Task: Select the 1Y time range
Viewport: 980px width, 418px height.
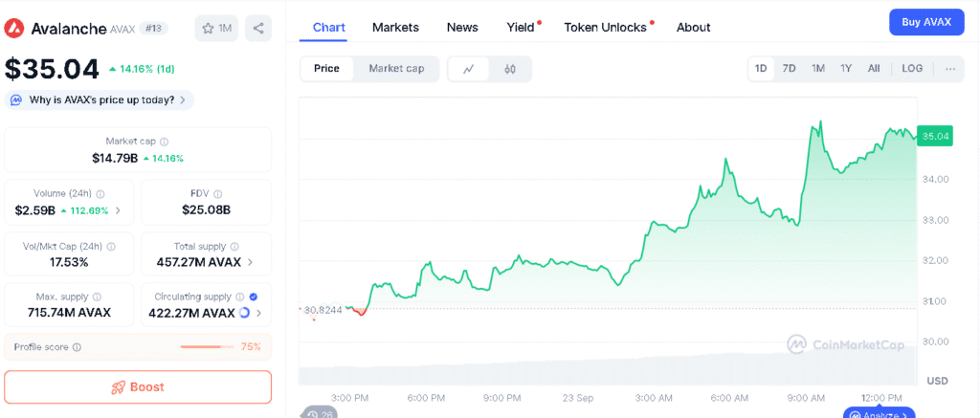Action: pyautogui.click(x=846, y=69)
